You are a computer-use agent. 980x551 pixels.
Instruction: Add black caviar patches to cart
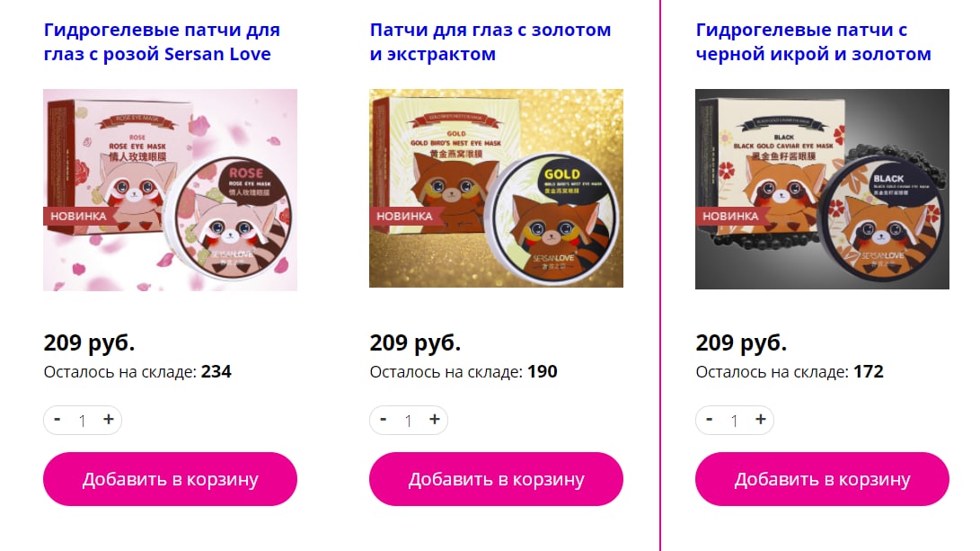pos(822,479)
